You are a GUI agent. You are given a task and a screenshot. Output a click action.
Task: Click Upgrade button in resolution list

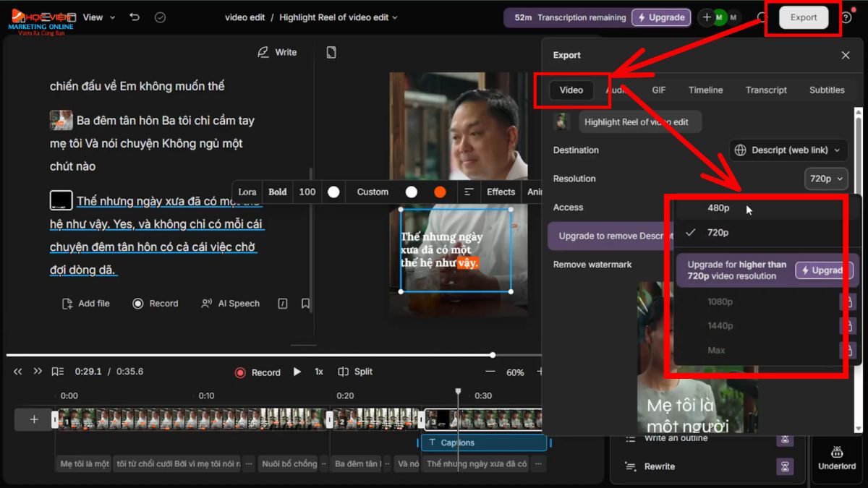tap(825, 270)
